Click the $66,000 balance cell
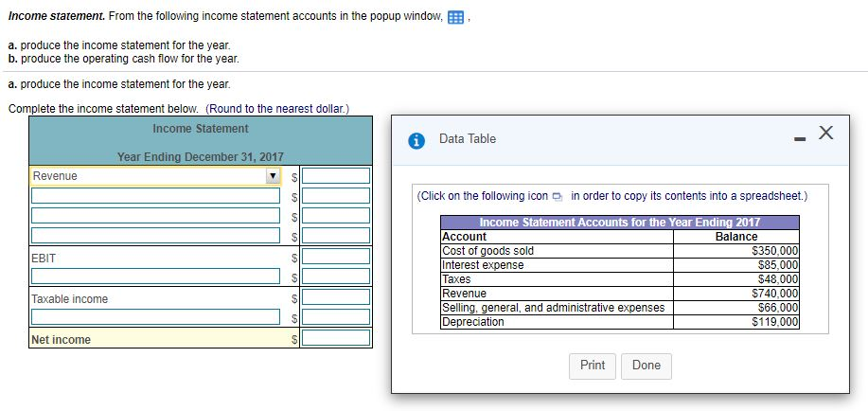 [x=736, y=308]
